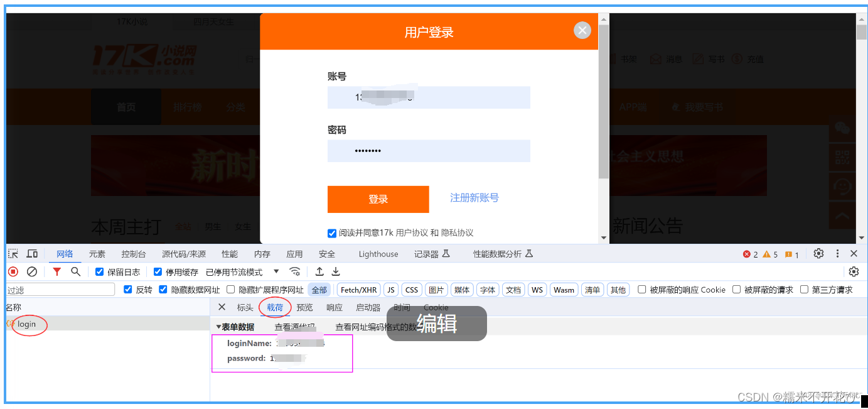
Task: Select the inspect element tool
Action: click(x=11, y=253)
